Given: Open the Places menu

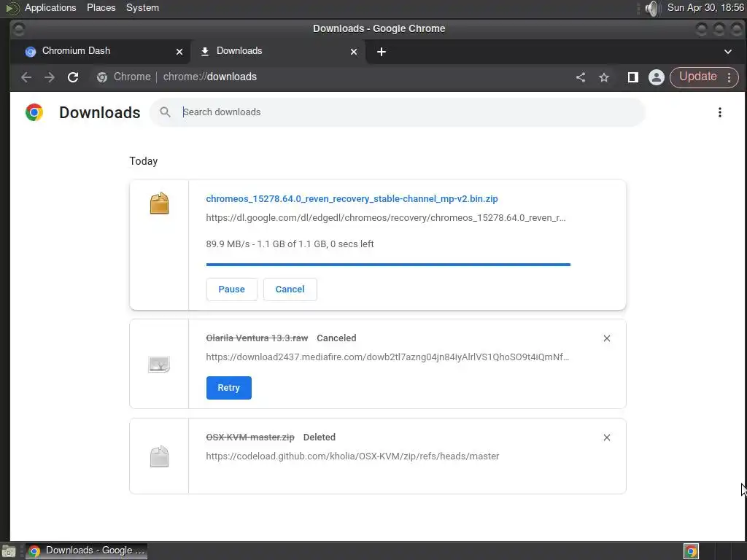Looking at the screenshot, I should click(x=101, y=7).
